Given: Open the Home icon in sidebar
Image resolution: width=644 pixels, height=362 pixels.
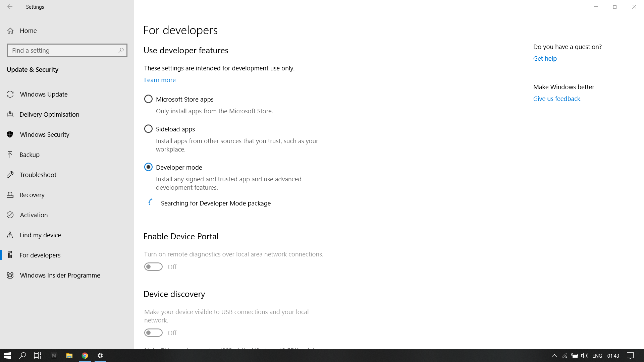Looking at the screenshot, I should point(10,31).
